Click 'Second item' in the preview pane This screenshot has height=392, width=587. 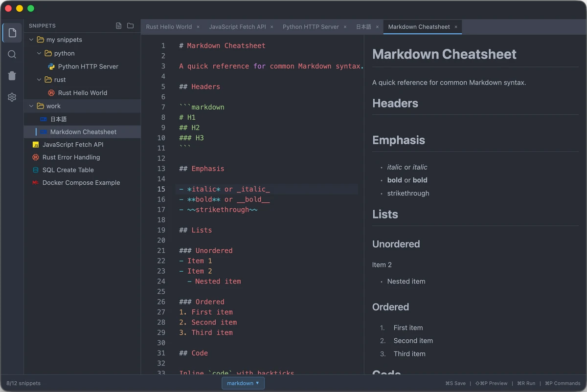tap(413, 341)
